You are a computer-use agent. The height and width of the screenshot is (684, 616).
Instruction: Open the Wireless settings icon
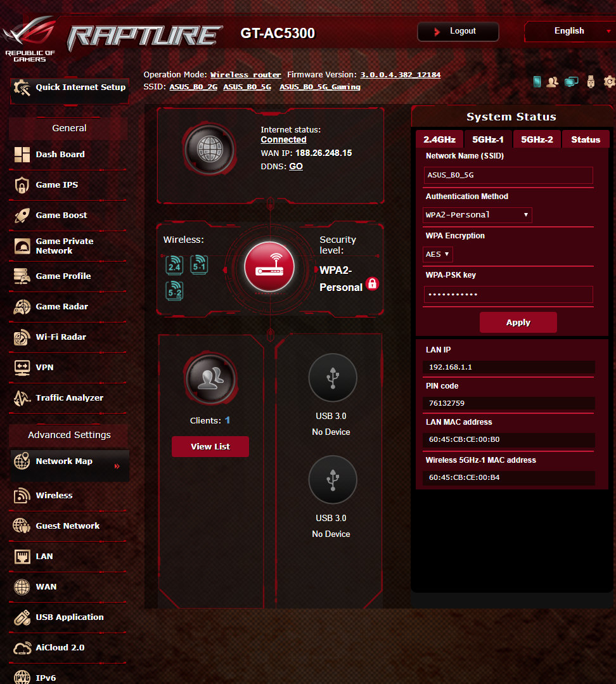pyautogui.click(x=22, y=496)
